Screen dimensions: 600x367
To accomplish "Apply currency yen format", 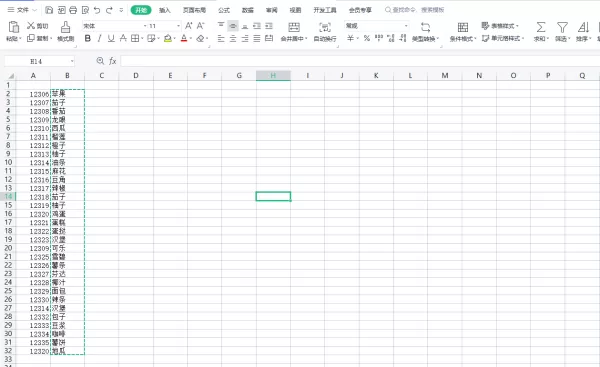I will [x=350, y=38].
